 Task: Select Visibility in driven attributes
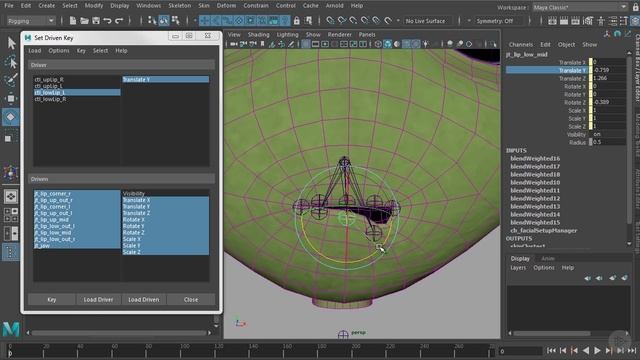pyautogui.click(x=166, y=194)
